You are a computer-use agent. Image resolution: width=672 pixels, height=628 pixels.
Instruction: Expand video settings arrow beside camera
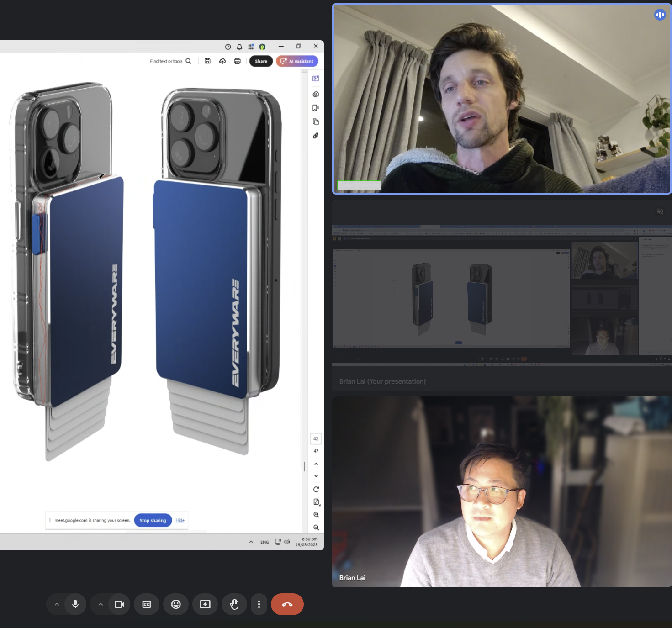point(101,604)
